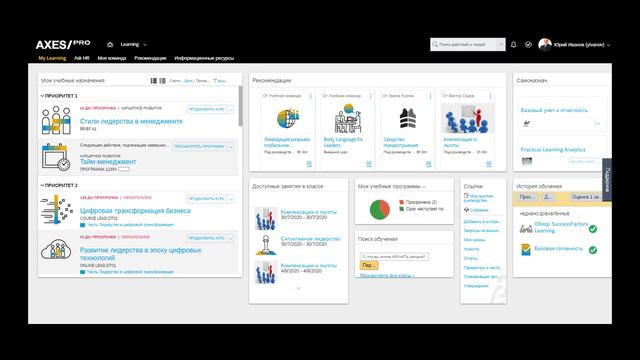The height and width of the screenshot is (360, 640).
Task: Open Развитие лидерства в эпоху цифровых технологий
Action: coord(140,254)
